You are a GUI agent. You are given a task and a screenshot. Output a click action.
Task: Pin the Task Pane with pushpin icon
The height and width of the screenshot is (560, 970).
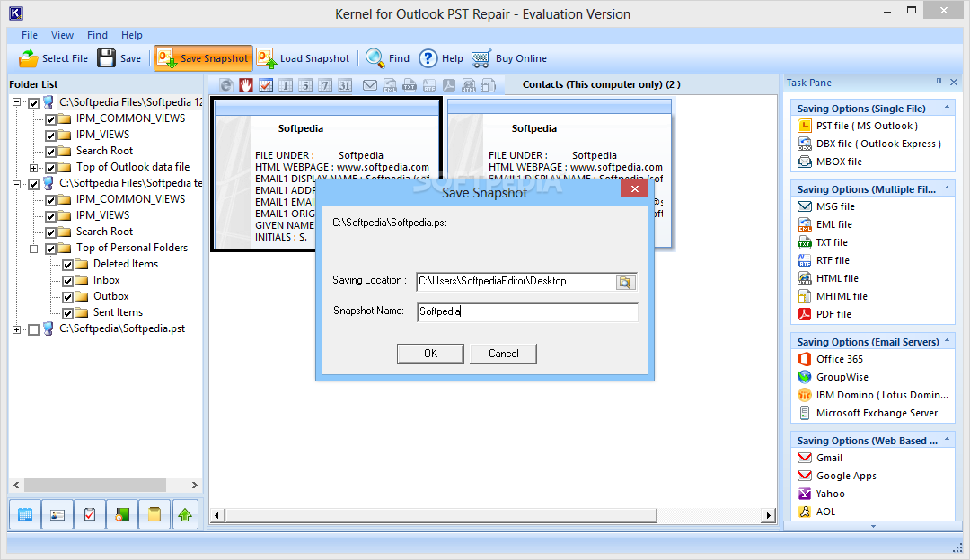coord(939,83)
